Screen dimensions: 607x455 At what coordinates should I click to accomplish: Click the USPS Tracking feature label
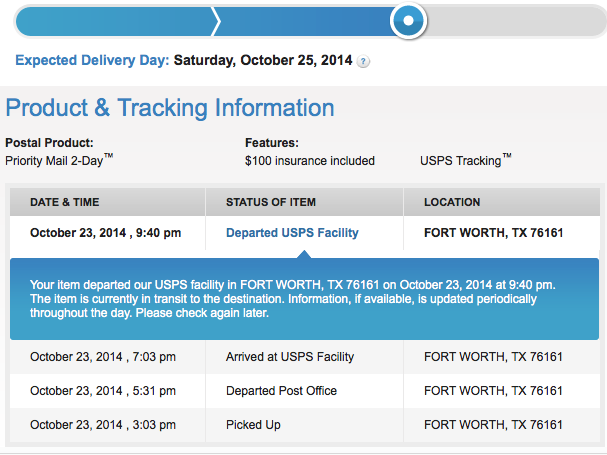pyautogui.click(x=466, y=160)
